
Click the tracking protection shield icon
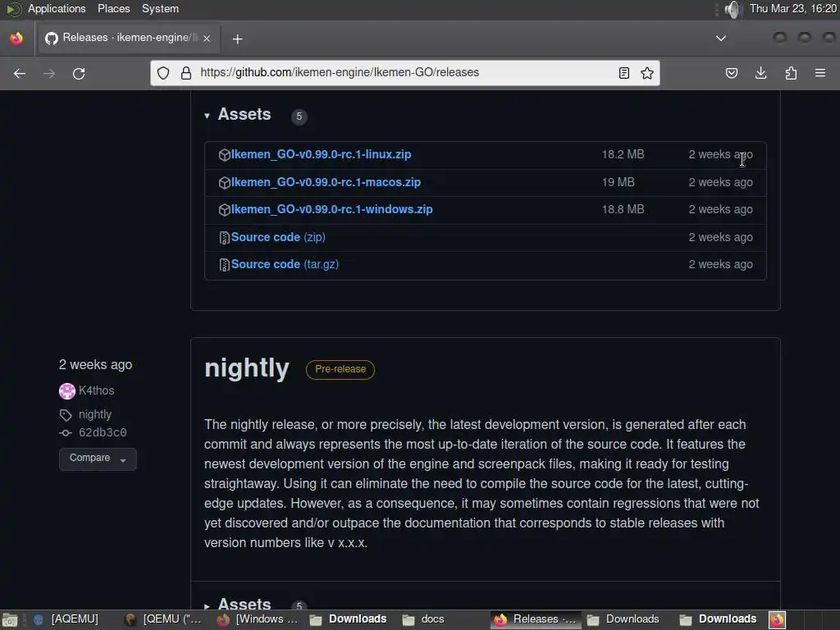click(x=163, y=73)
